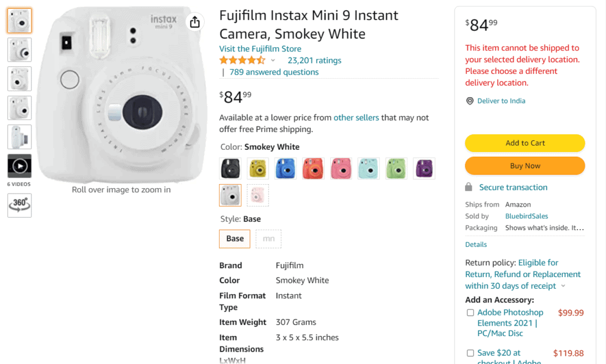This screenshot has height=364, width=606.
Task: Expand the return policy chevron
Action: (563, 286)
